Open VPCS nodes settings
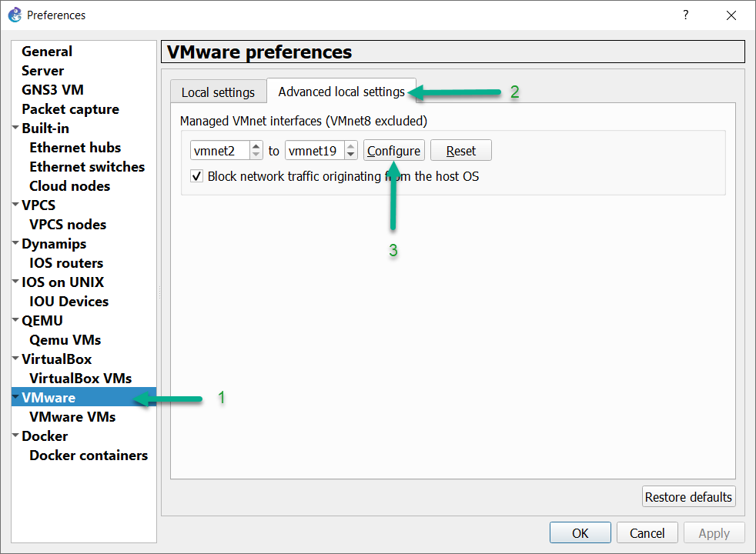Viewport: 756px width, 554px height. (68, 225)
